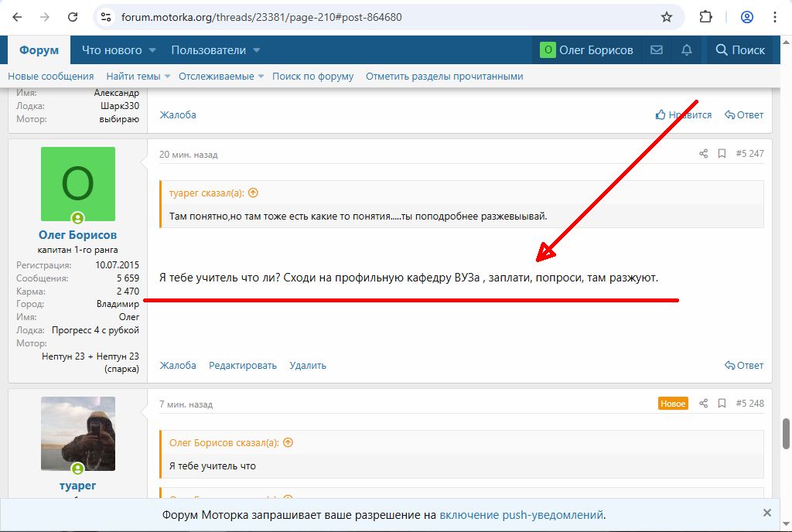Bookmark post #5 248
792x532 pixels.
722,404
